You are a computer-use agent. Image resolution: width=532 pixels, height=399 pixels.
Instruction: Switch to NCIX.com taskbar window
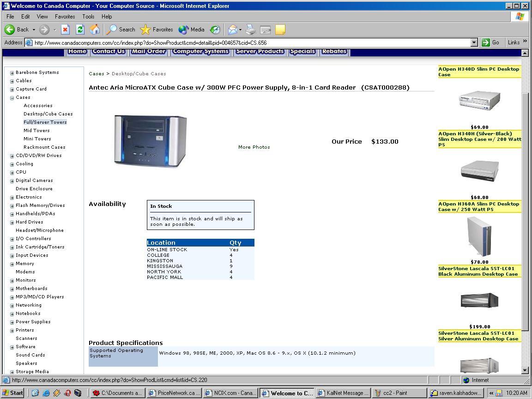(231, 393)
